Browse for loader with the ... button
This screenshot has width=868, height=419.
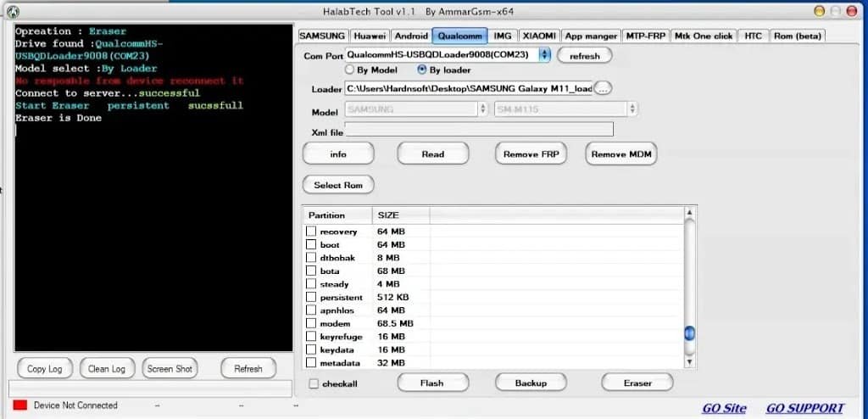(x=603, y=88)
